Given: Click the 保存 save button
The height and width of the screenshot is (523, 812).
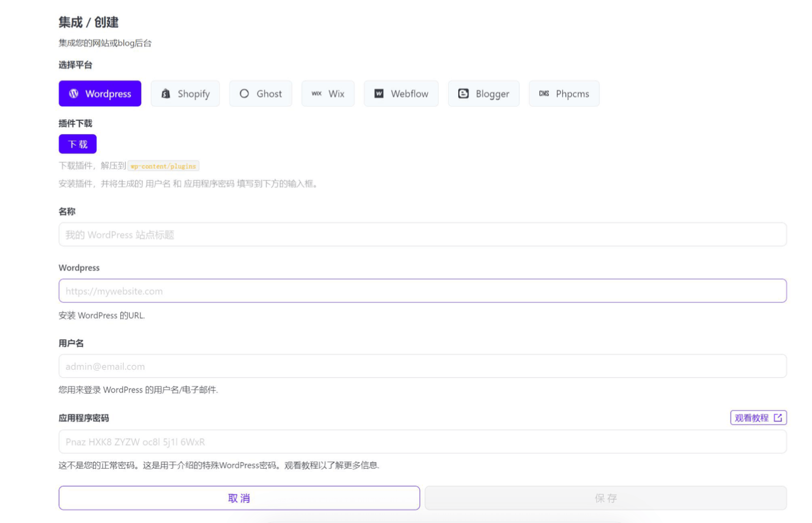Looking at the screenshot, I should pos(606,498).
